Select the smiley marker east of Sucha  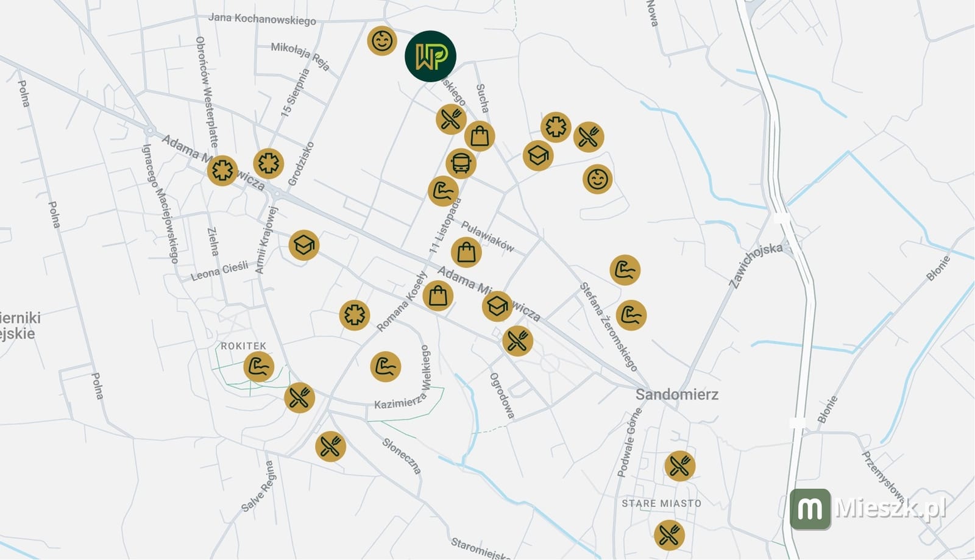click(597, 179)
